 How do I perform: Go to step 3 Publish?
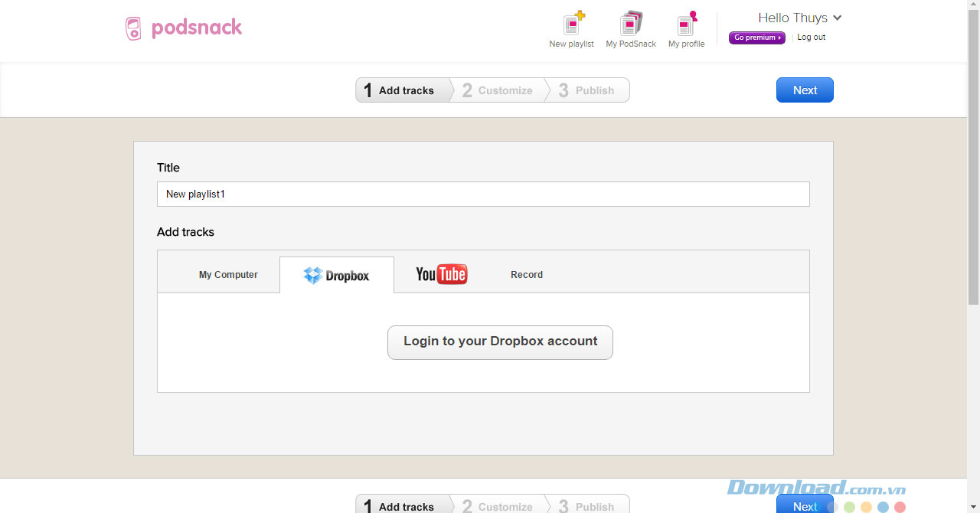pos(587,90)
